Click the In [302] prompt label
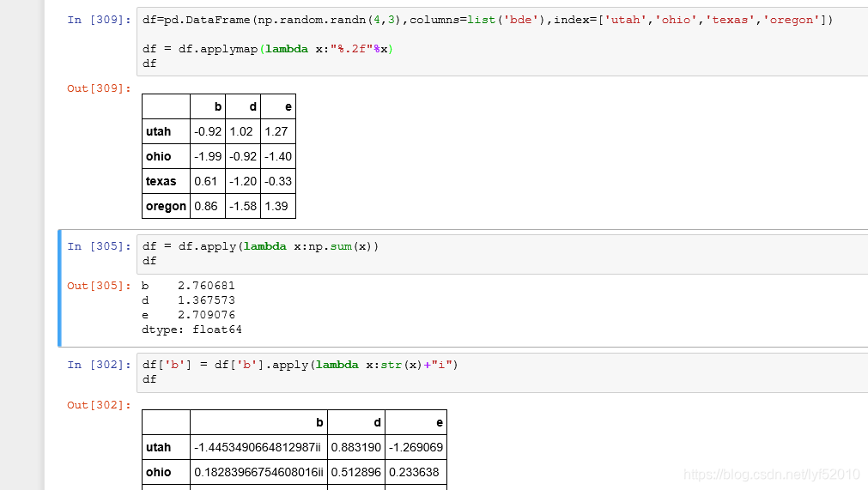Screen dimensions: 868x490 99,365
